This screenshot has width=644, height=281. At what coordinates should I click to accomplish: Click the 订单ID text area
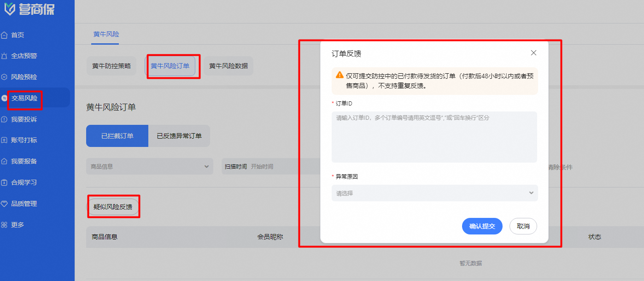click(x=434, y=137)
